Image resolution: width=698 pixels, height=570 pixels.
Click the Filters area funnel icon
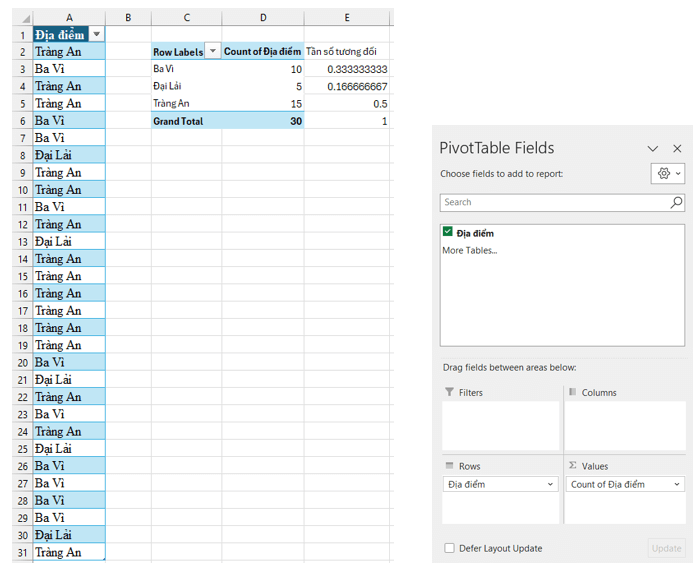[x=449, y=392]
